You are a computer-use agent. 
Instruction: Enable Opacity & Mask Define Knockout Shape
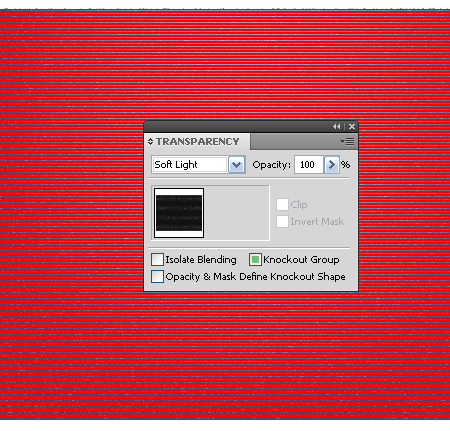coord(157,277)
